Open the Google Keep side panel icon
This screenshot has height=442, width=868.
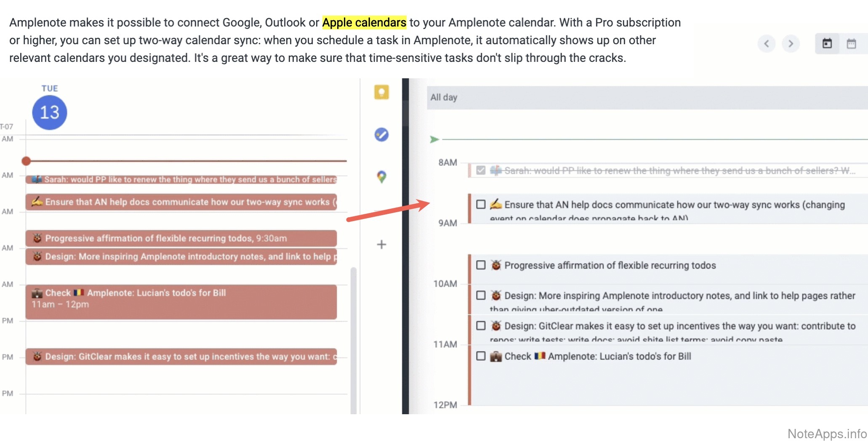pos(381,92)
